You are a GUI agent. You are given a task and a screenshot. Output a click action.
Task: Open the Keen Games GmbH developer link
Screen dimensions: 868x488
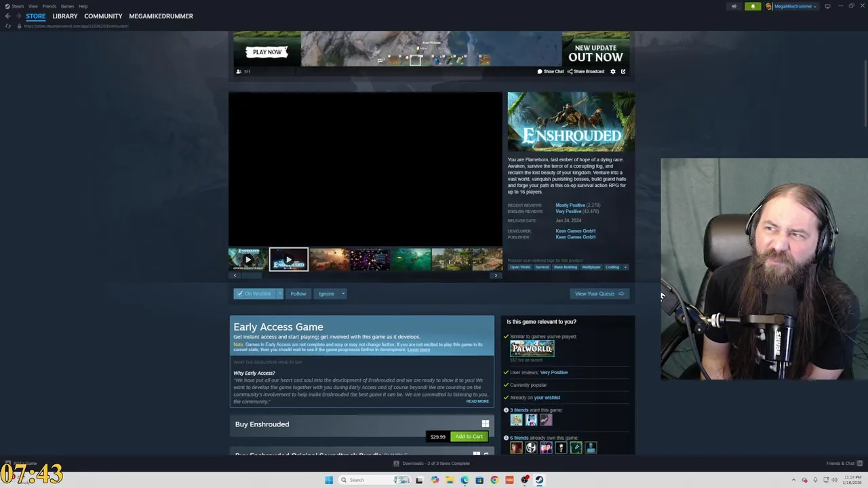575,231
